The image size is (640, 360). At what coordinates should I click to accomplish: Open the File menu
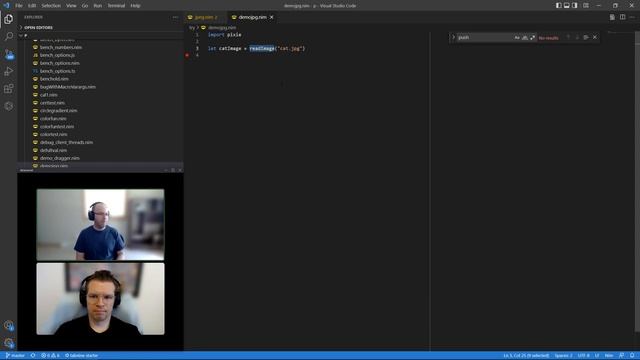(x=19, y=6)
